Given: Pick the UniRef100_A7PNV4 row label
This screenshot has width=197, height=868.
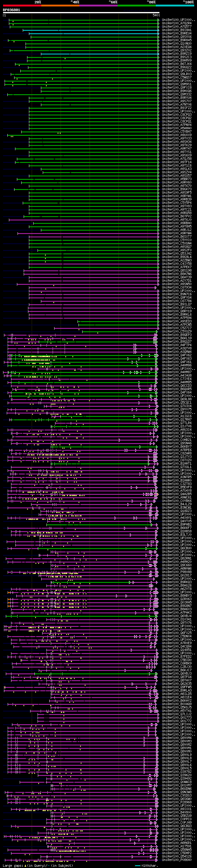Looking at the screenshot, I should 177,125.
